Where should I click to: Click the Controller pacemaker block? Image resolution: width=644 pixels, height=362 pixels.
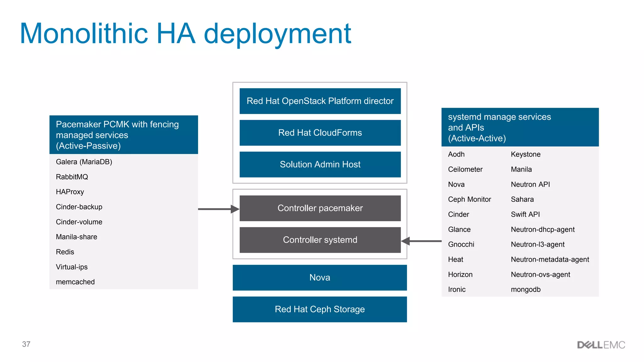(320, 208)
